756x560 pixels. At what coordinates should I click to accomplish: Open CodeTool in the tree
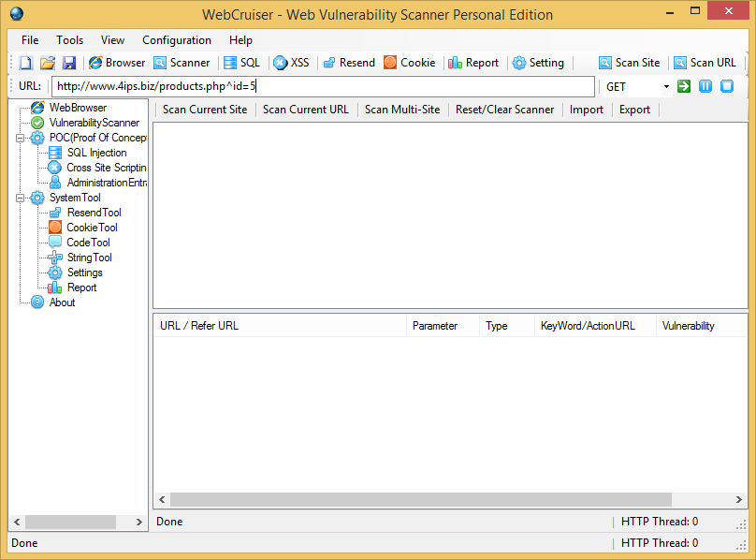tap(88, 243)
